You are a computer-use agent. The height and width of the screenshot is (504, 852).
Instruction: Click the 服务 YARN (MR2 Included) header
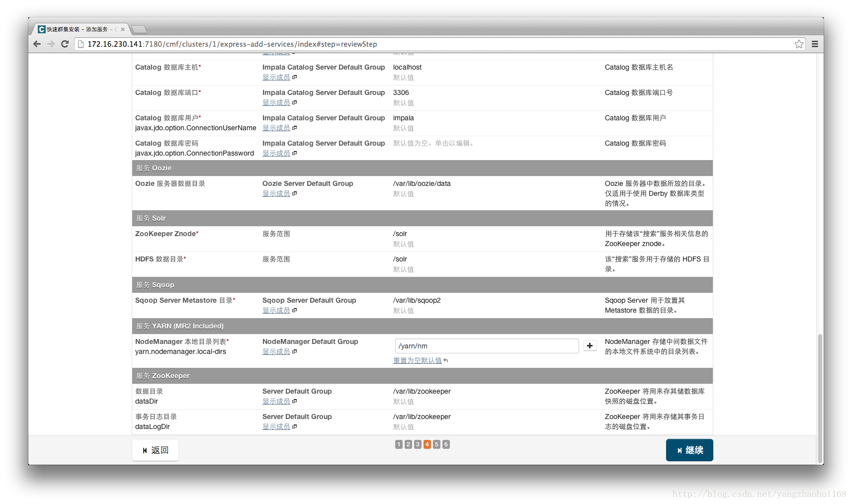pyautogui.click(x=423, y=326)
